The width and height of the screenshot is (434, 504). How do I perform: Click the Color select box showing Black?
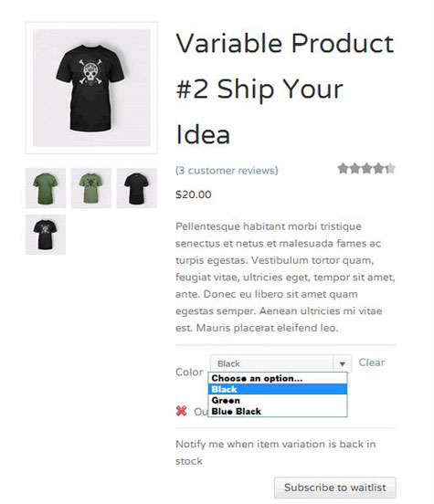(x=281, y=363)
